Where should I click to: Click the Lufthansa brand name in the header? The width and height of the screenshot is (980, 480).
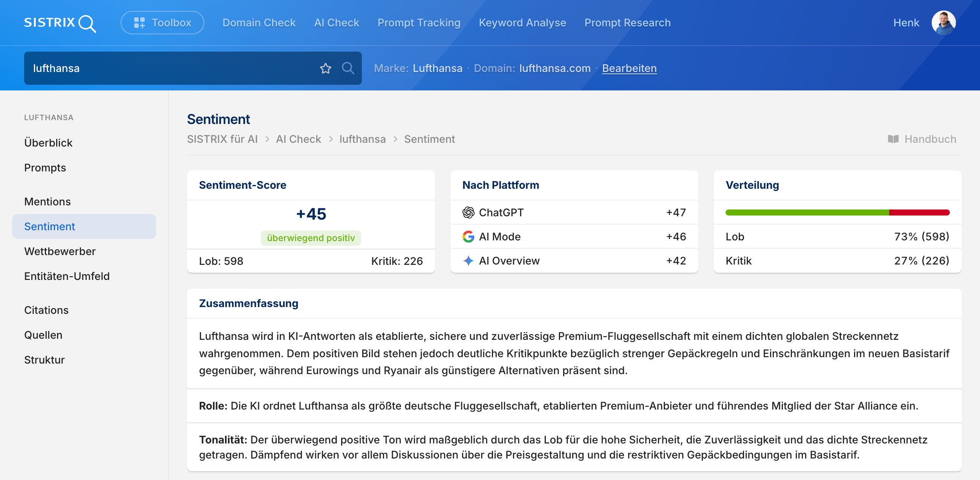pos(438,69)
